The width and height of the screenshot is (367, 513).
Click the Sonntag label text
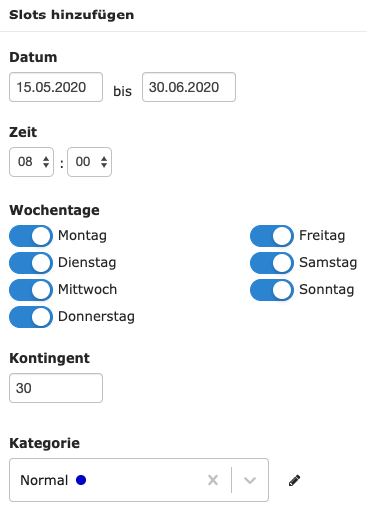(326, 290)
